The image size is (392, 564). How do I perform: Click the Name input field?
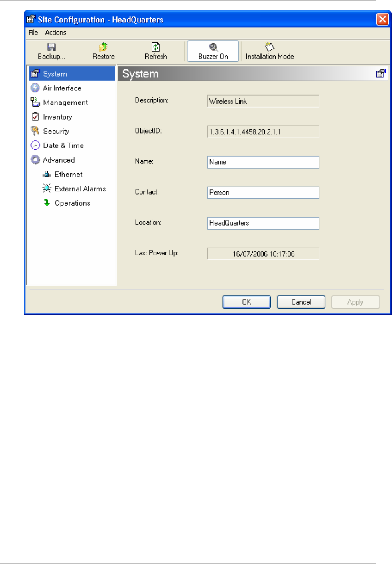point(263,162)
